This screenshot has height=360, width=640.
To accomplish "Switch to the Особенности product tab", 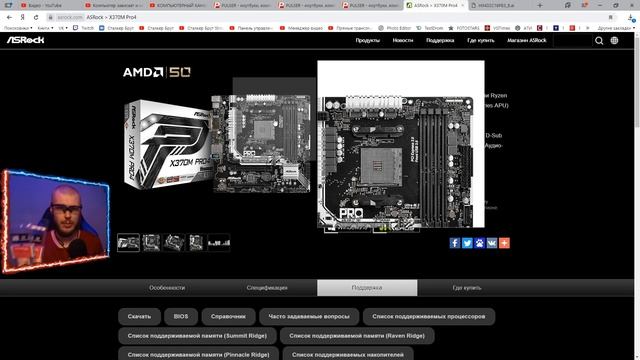I will [x=167, y=288].
